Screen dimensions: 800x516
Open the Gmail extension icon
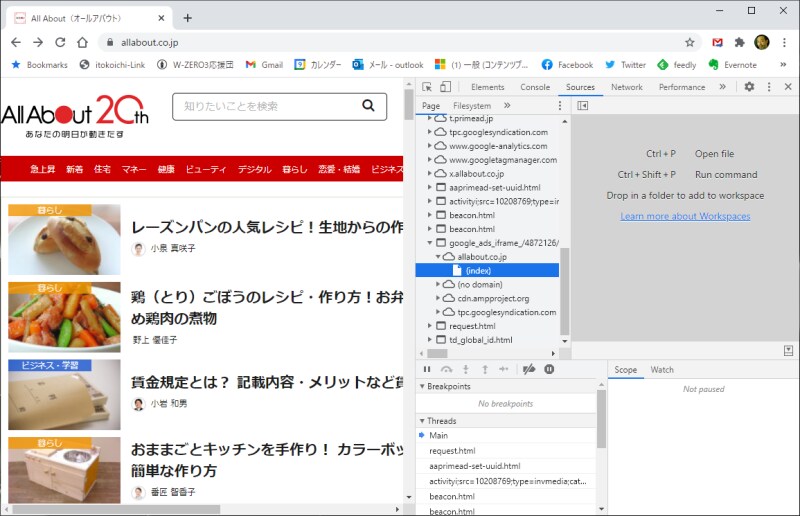click(x=717, y=42)
